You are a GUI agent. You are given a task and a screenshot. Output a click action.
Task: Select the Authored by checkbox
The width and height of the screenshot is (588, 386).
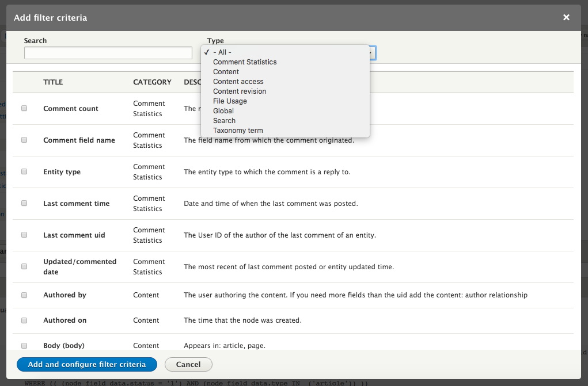point(24,295)
